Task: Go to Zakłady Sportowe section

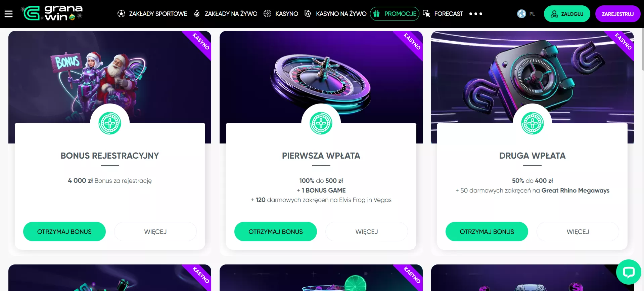Action: click(158, 14)
